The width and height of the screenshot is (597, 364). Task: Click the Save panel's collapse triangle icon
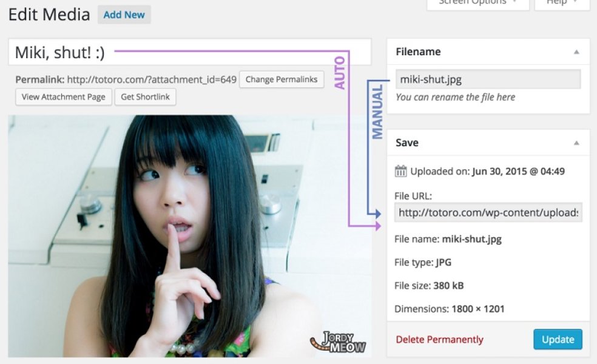577,143
